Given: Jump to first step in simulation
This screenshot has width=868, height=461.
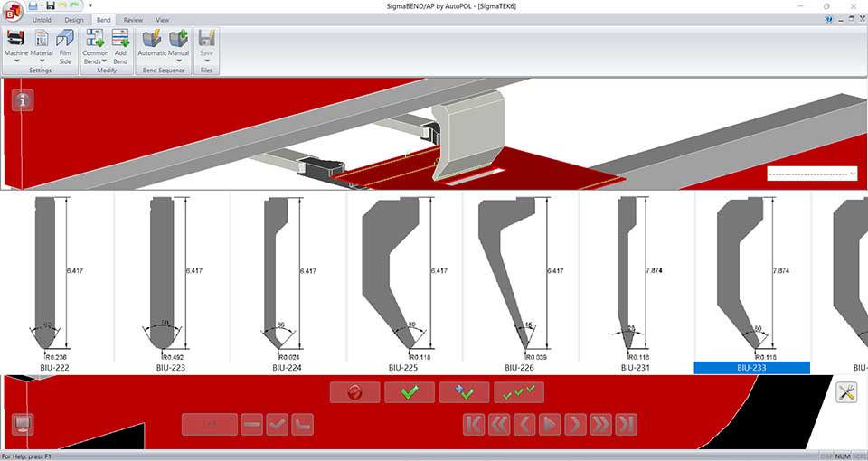Looking at the screenshot, I should [474, 425].
